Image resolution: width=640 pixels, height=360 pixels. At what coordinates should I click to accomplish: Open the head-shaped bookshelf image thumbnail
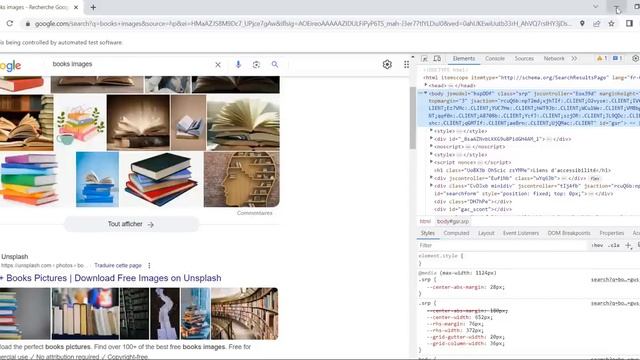tap(242, 180)
